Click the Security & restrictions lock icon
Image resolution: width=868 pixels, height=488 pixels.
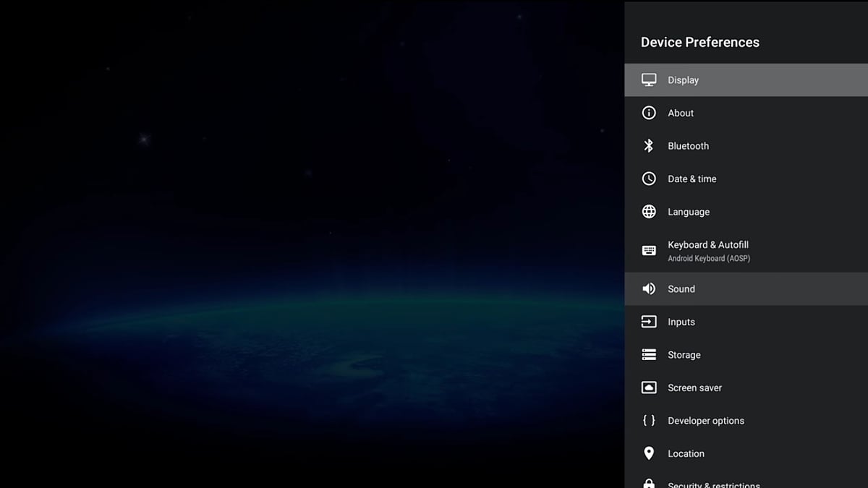pos(649,483)
